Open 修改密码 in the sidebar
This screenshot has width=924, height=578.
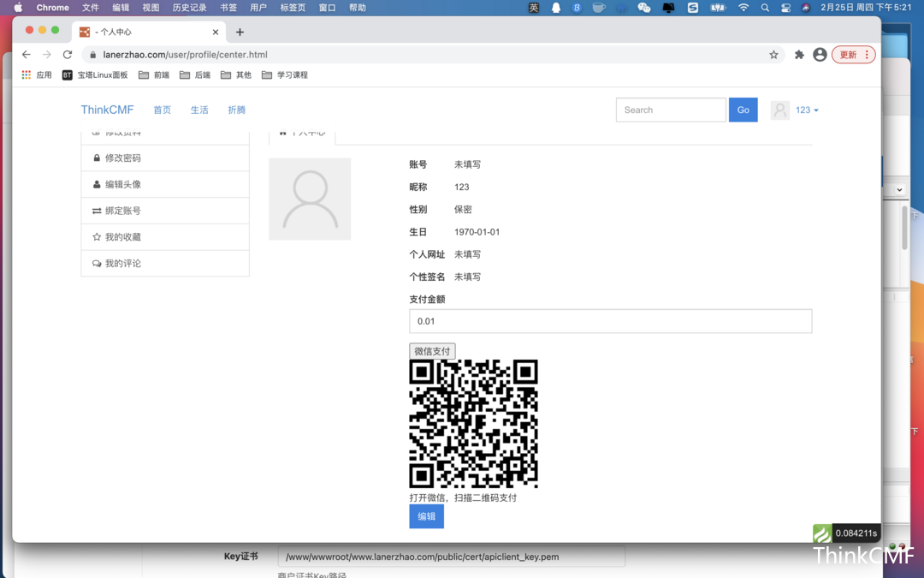pyautogui.click(x=165, y=158)
